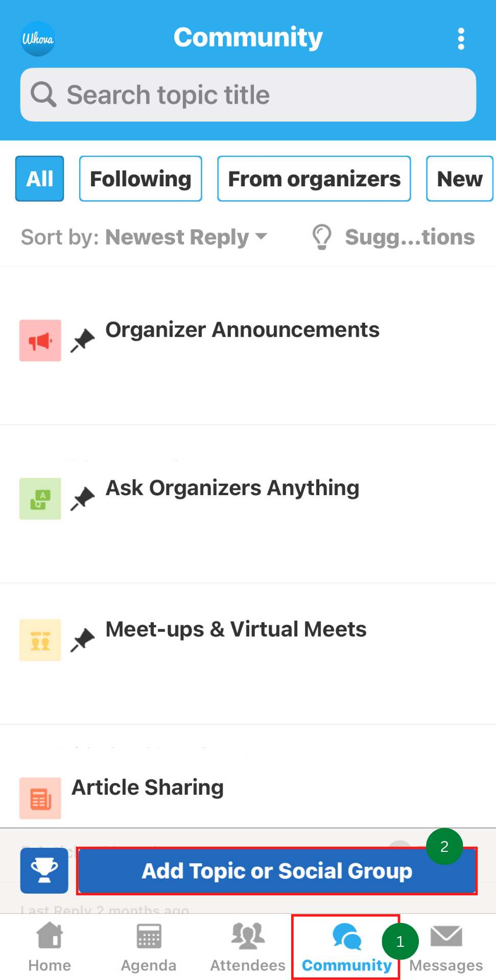The image size is (496, 980).
Task: Tap the Meet-ups & Virtual Meets icon
Action: tap(40, 640)
